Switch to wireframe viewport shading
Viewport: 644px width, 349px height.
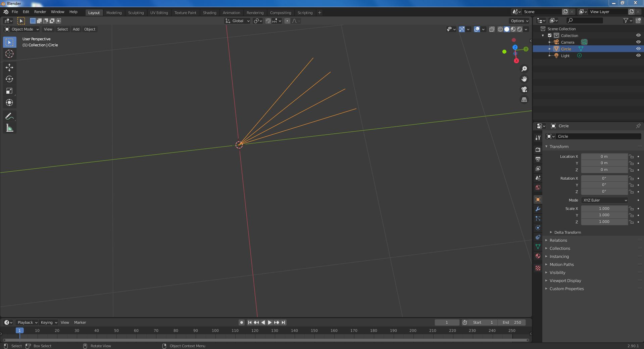pyautogui.click(x=500, y=29)
